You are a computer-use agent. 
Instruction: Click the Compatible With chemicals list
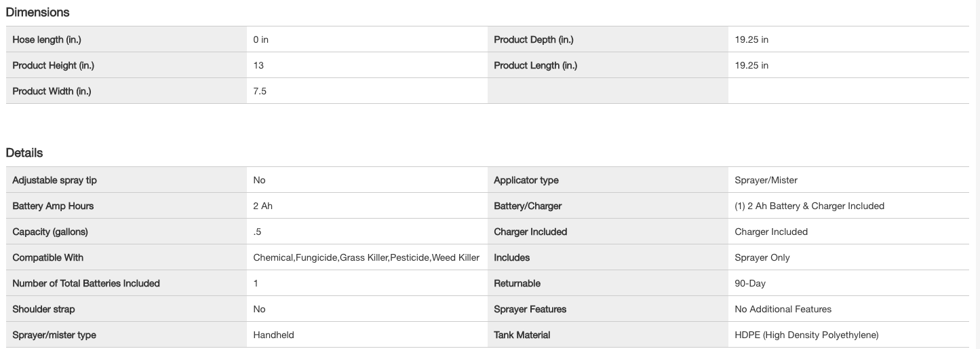coord(366,257)
